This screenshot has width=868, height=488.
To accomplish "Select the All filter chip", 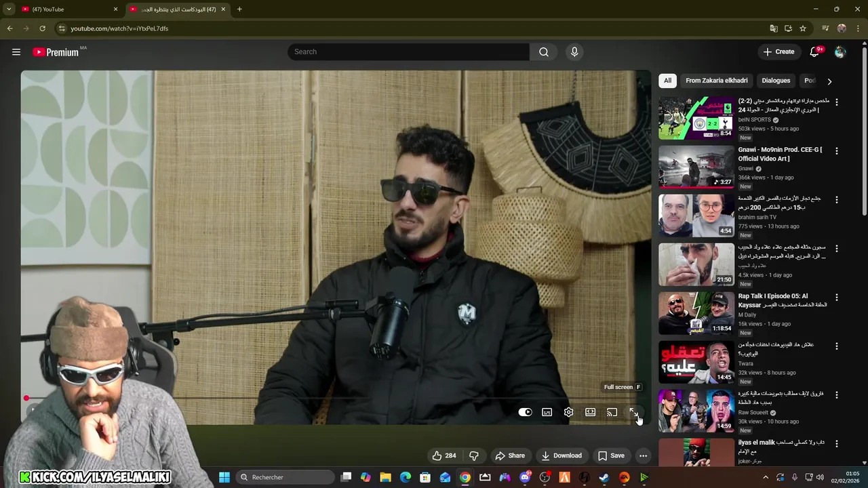I will (x=667, y=81).
